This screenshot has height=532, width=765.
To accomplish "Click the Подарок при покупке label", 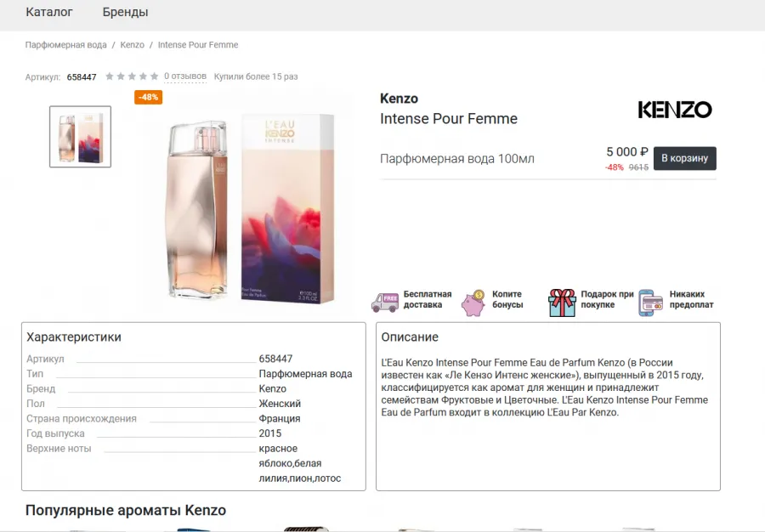I will pyautogui.click(x=607, y=299).
